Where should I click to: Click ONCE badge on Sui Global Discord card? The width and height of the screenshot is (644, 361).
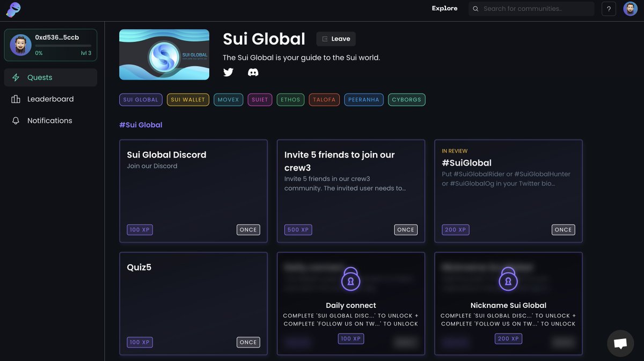tap(248, 230)
